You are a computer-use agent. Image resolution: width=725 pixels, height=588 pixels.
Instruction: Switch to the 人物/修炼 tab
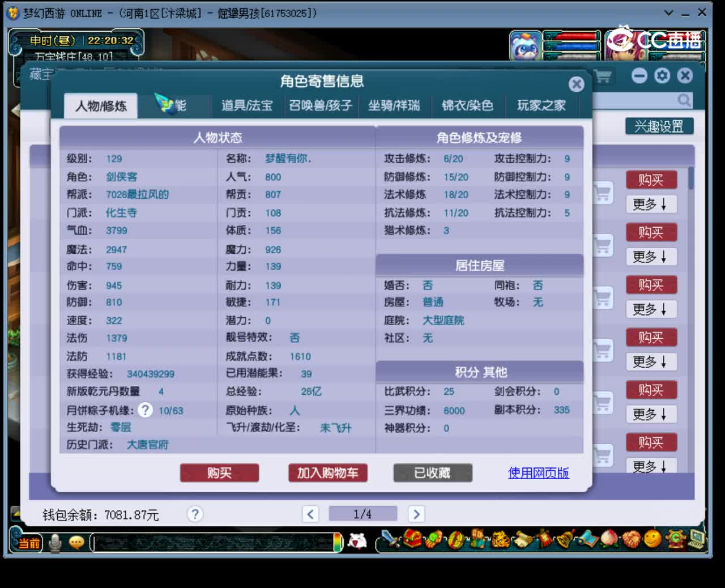(101, 106)
